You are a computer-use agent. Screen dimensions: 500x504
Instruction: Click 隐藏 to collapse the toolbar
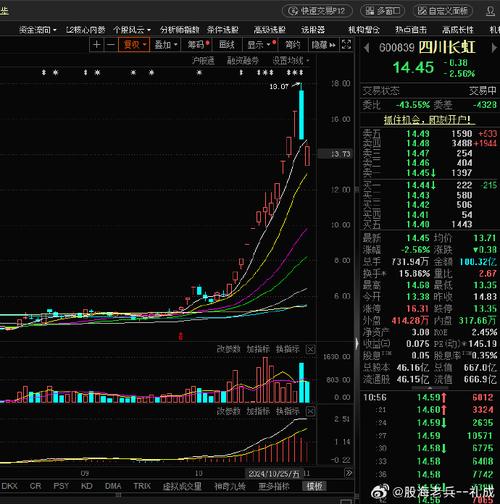tap(323, 45)
